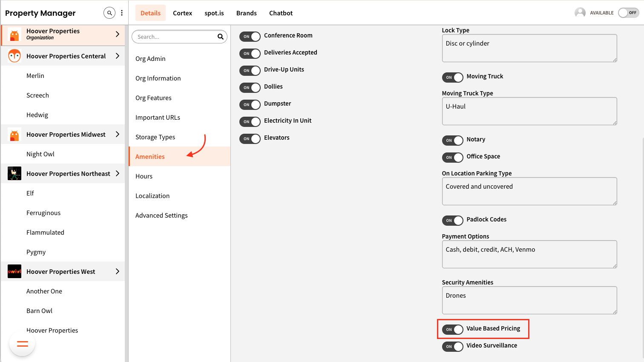Click the Hoover Properties West swivl logo
The height and width of the screenshot is (362, 644).
pyautogui.click(x=14, y=271)
